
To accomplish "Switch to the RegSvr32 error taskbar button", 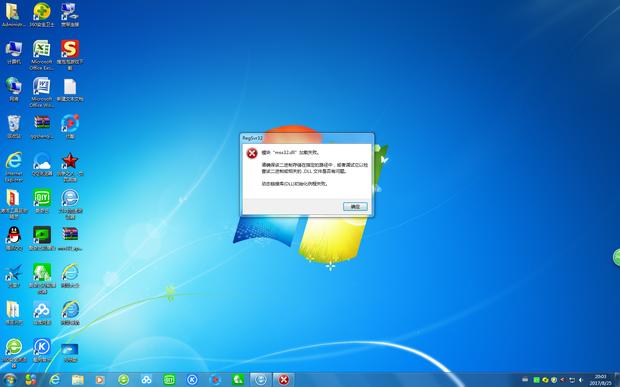I will 283,379.
